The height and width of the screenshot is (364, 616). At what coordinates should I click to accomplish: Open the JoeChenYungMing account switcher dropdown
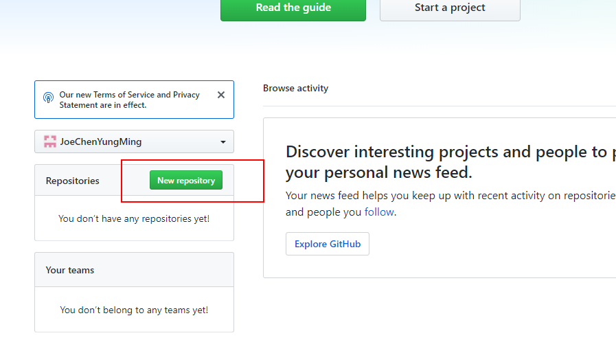135,141
